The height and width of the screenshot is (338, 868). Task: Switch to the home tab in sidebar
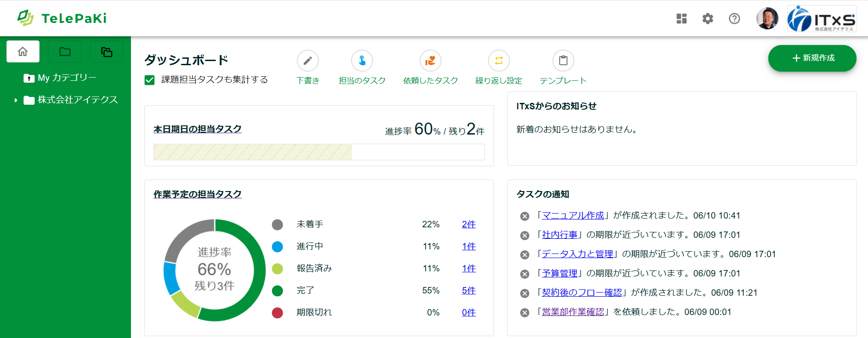tap(23, 51)
